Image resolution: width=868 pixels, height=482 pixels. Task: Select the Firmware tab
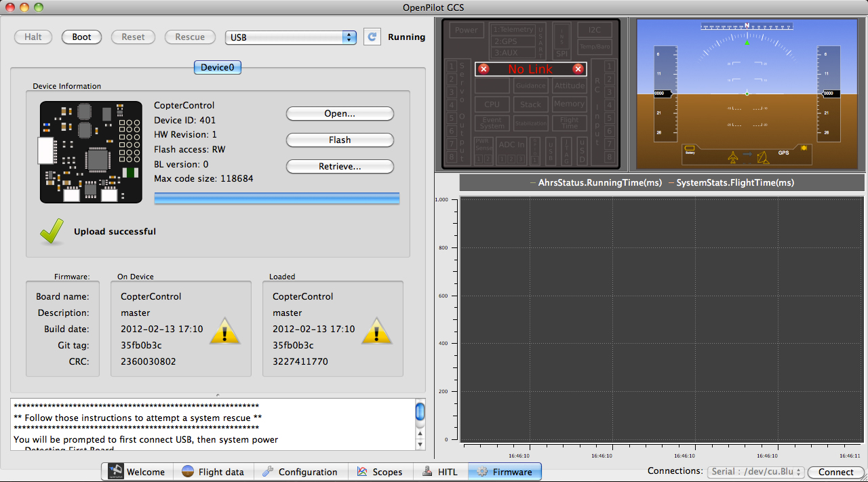(505, 472)
